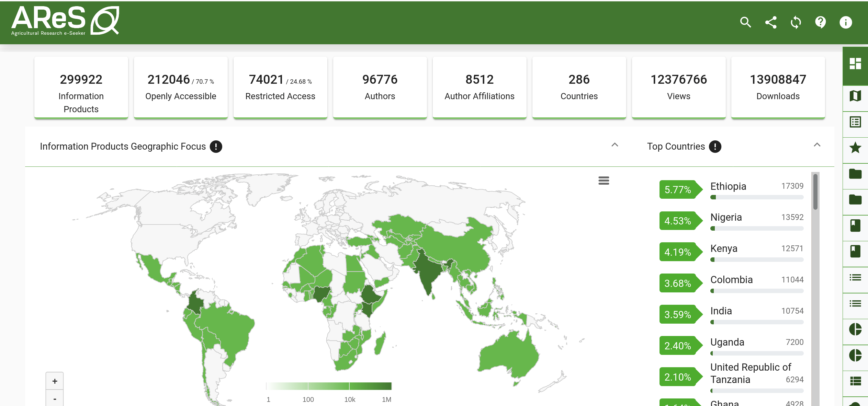Select Nigeria in Top Countries list
The height and width of the screenshot is (406, 868).
(726, 218)
